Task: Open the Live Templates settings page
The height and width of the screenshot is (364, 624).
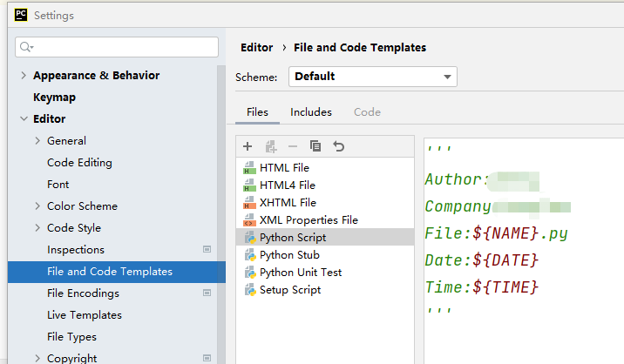Action: pos(84,315)
